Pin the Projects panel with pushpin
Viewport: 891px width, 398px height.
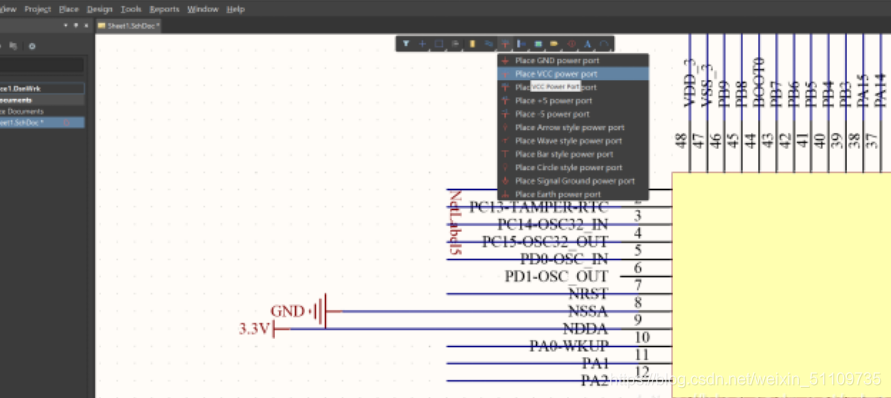[x=76, y=26]
